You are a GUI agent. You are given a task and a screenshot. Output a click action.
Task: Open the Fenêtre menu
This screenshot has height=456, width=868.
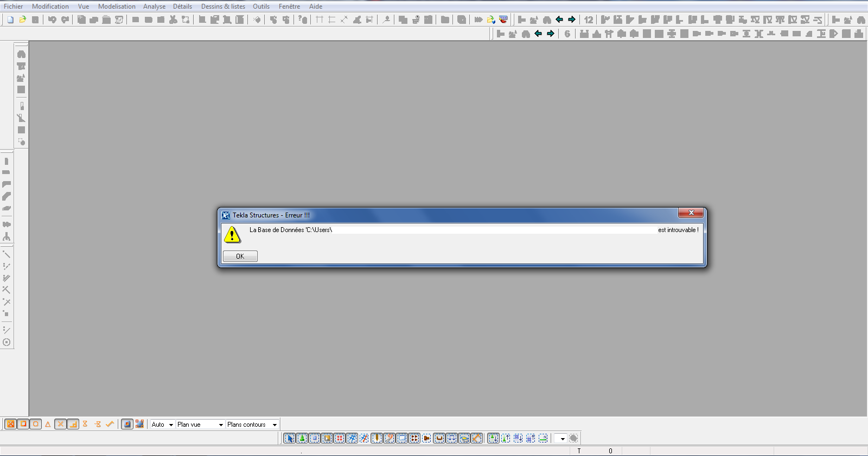pyautogui.click(x=289, y=7)
